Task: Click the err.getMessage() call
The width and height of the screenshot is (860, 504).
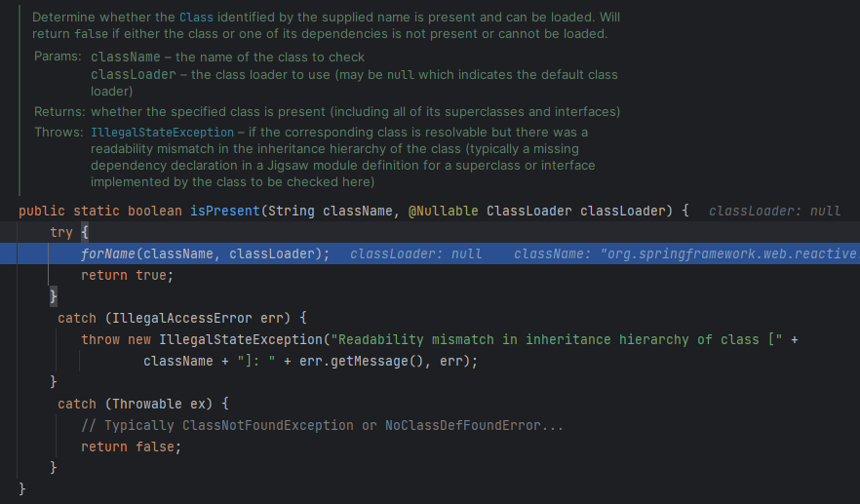Action: coord(362,361)
